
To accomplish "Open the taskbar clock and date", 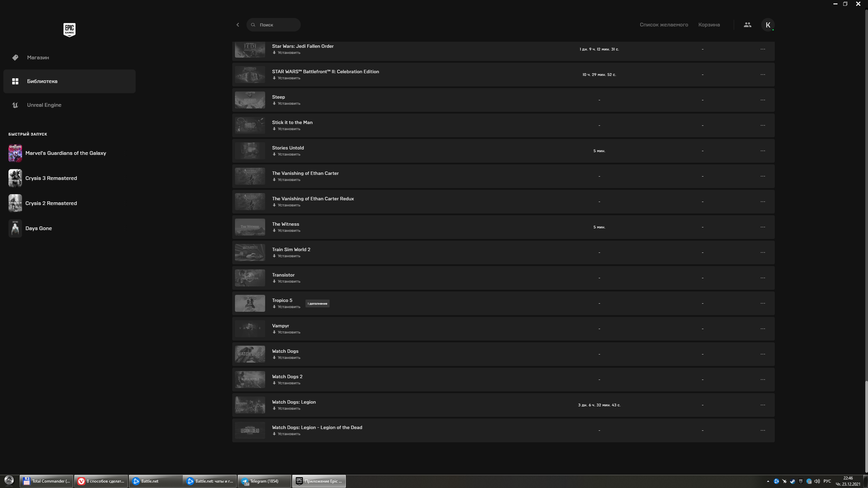I will [x=848, y=481].
